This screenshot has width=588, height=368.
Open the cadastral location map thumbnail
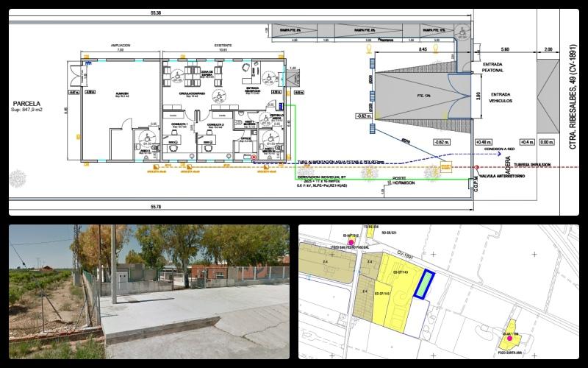(x=438, y=291)
